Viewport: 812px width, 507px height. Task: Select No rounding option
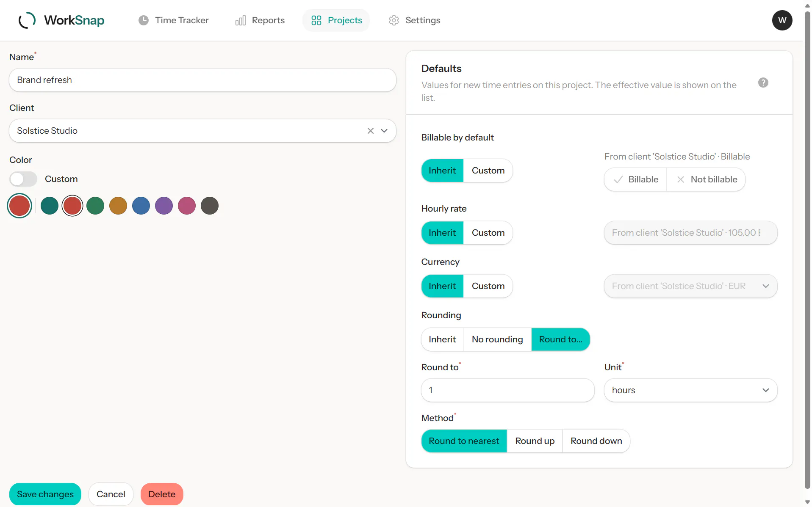coord(497,339)
